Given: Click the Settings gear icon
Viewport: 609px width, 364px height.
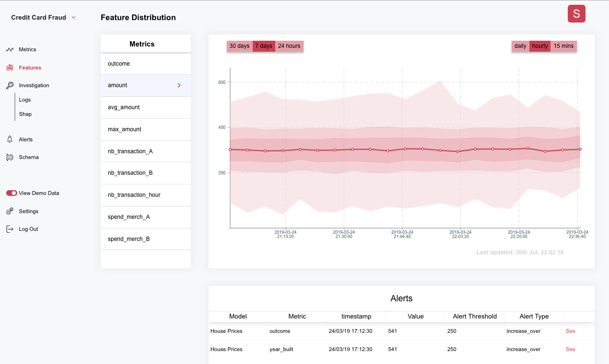Looking at the screenshot, I should pyautogui.click(x=10, y=211).
